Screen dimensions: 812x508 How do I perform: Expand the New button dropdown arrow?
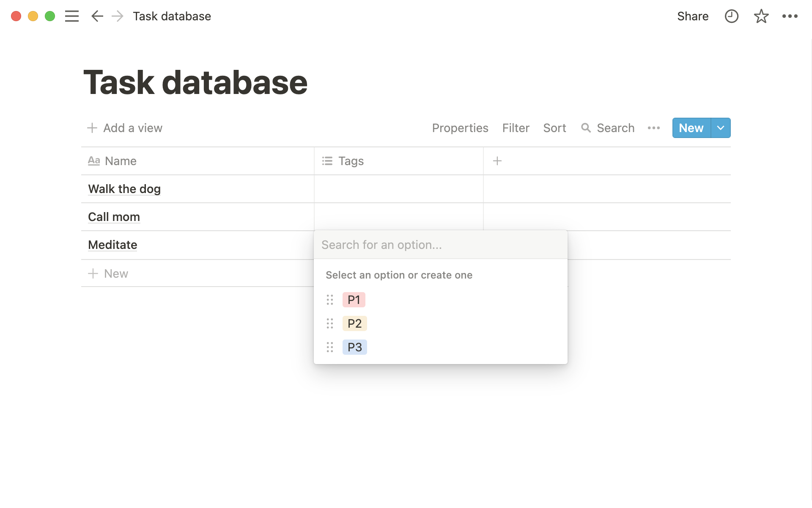(x=721, y=128)
